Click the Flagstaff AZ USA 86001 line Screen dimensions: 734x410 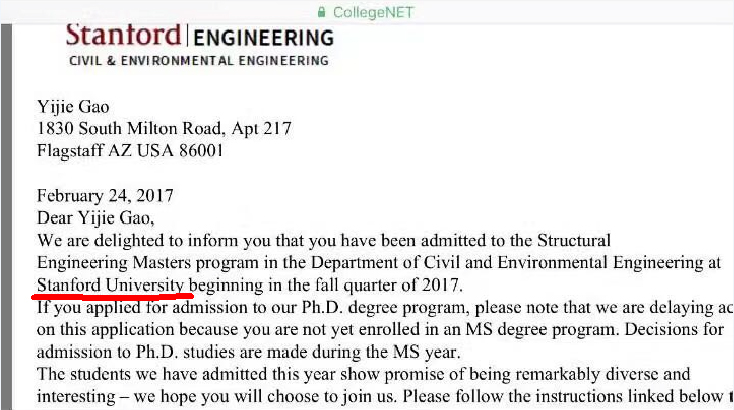point(130,152)
